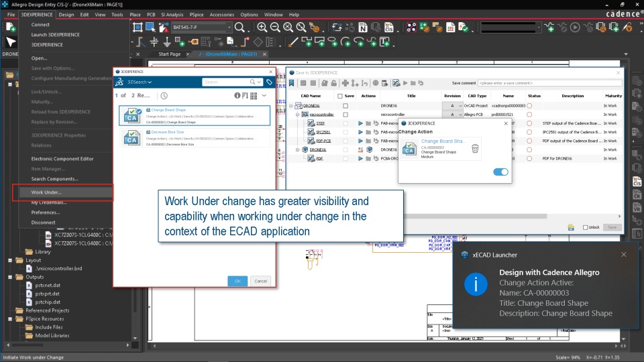Click the info icon in Save to 3DEXPERIENCE toolbar
Image resolution: width=644 pixels, height=362 pixels.
pos(376,83)
